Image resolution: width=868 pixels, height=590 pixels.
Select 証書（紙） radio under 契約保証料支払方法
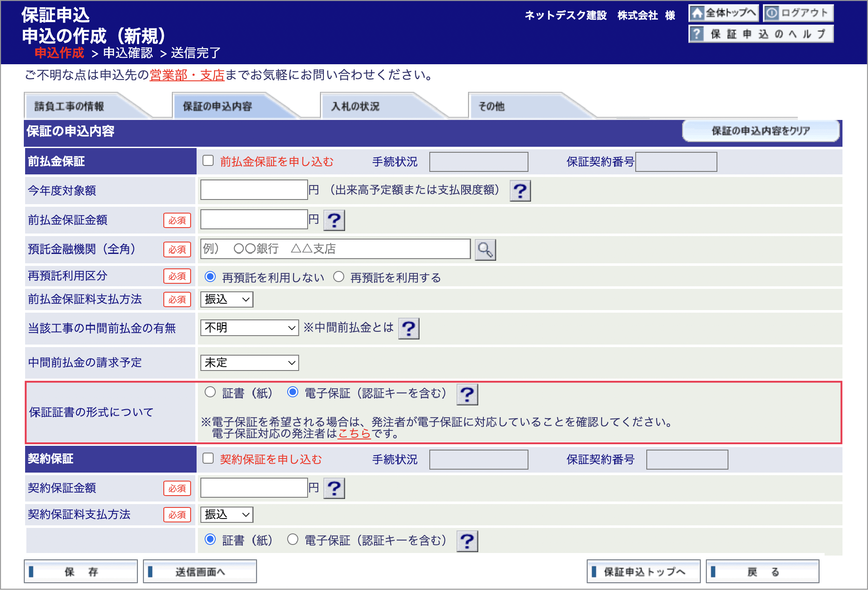tap(210, 539)
